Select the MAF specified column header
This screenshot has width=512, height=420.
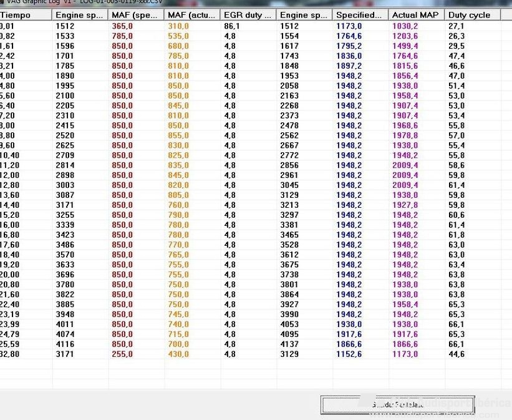[136, 15]
